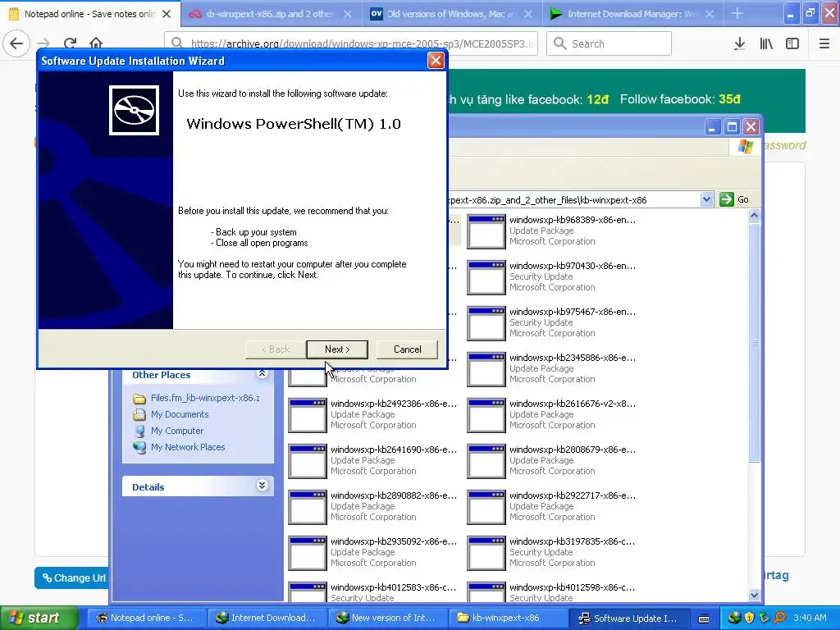Select the windowsxp-kb975467-x86 file icon

point(486,323)
